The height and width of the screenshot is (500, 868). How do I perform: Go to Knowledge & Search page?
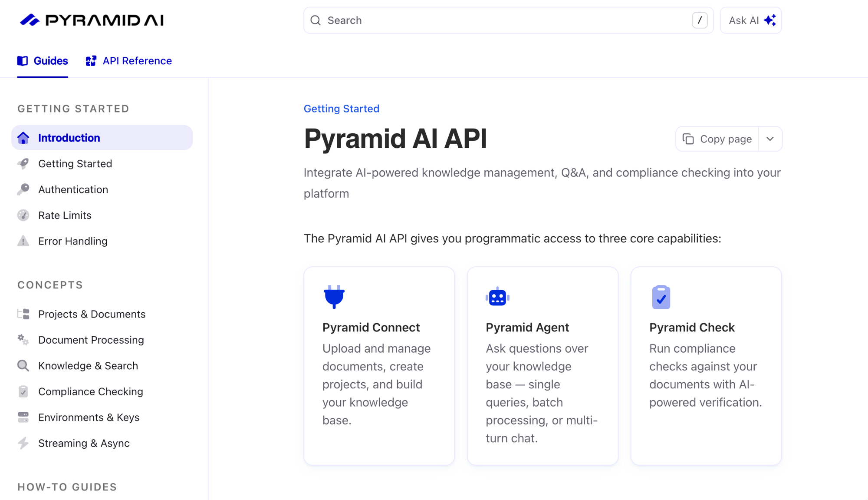102,366
